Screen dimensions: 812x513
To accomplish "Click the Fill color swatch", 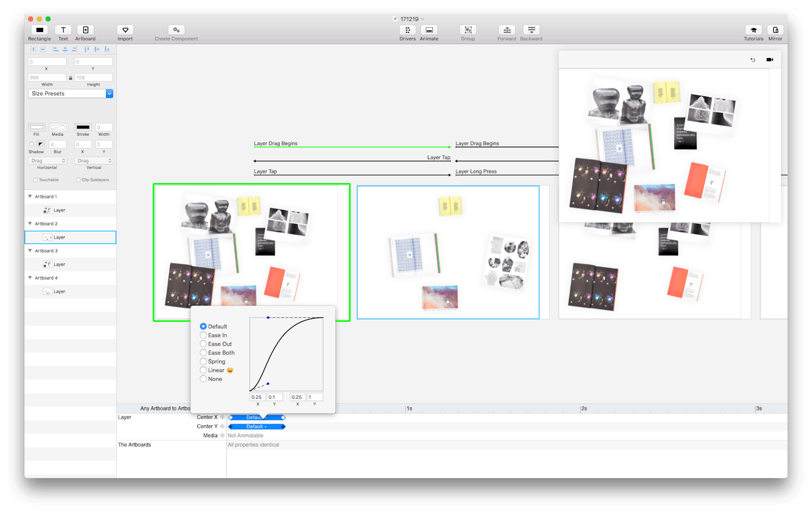I will pos(37,127).
